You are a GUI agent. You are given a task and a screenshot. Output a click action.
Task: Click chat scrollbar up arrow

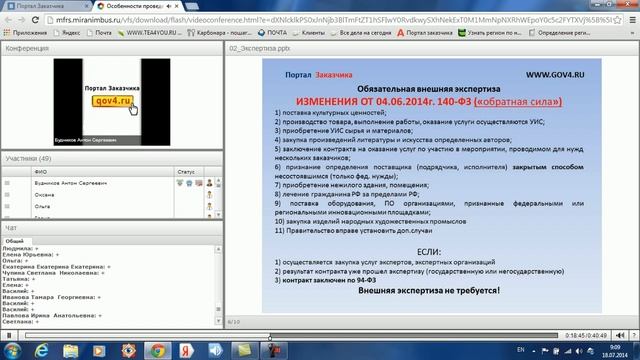point(218,249)
